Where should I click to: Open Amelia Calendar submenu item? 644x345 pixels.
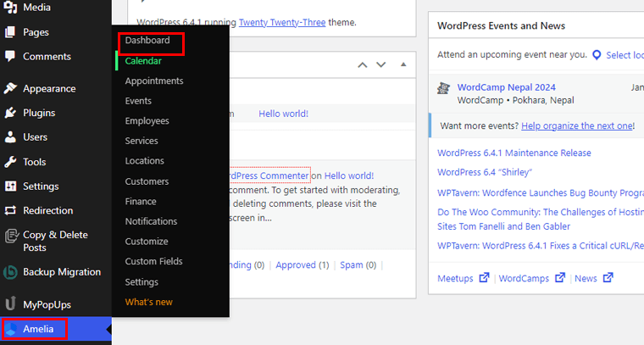click(143, 61)
